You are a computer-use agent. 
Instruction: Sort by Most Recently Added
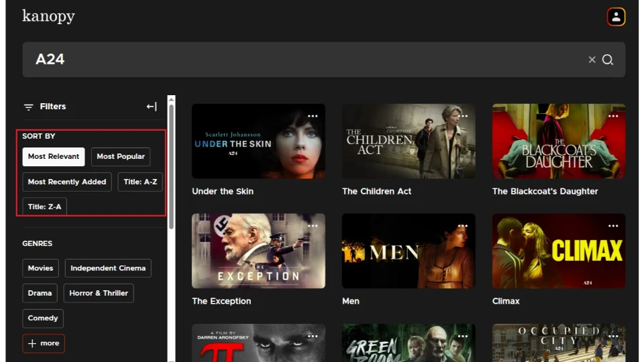67,182
